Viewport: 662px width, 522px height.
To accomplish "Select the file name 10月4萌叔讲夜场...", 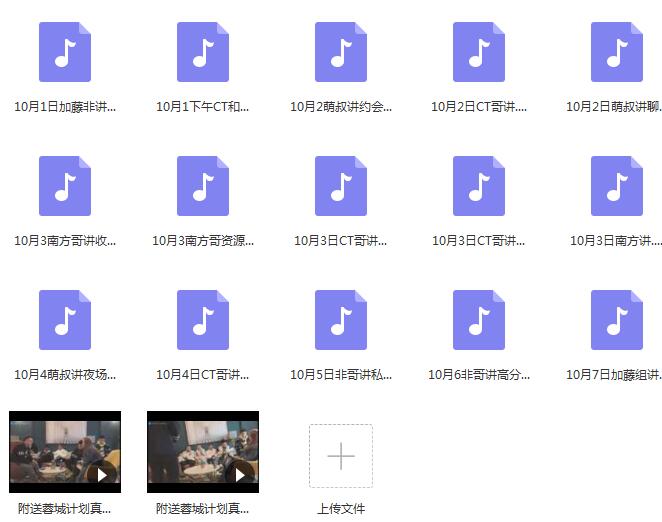I will point(65,375).
